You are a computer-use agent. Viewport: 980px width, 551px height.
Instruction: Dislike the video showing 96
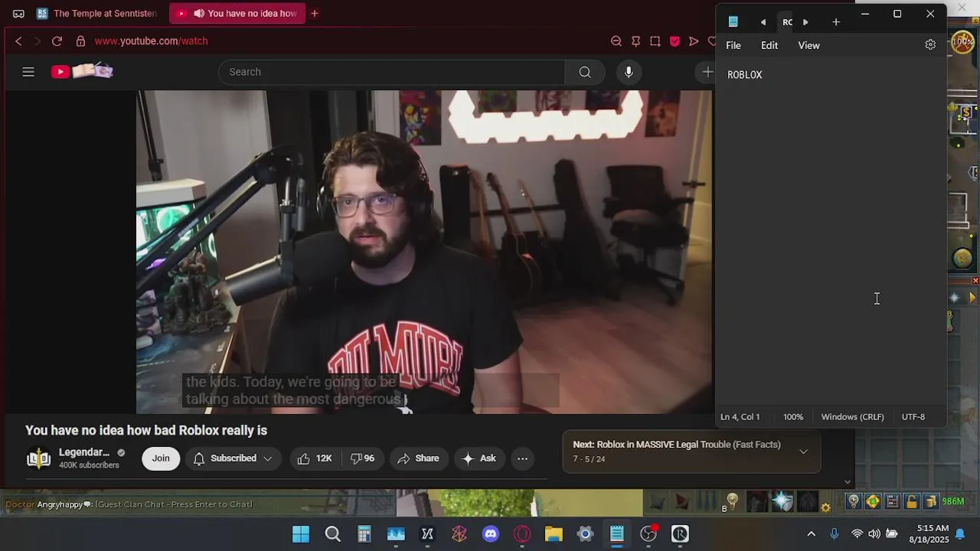coord(363,458)
